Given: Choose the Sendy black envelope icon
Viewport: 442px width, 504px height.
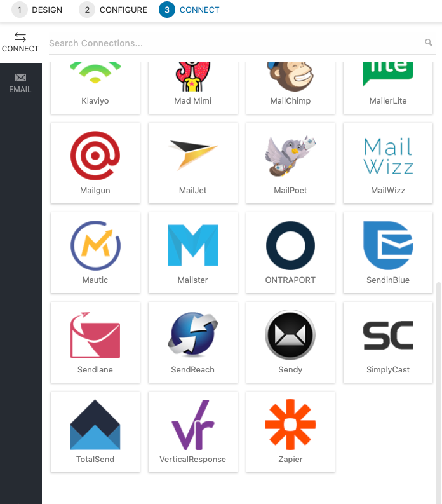Looking at the screenshot, I should tap(290, 334).
